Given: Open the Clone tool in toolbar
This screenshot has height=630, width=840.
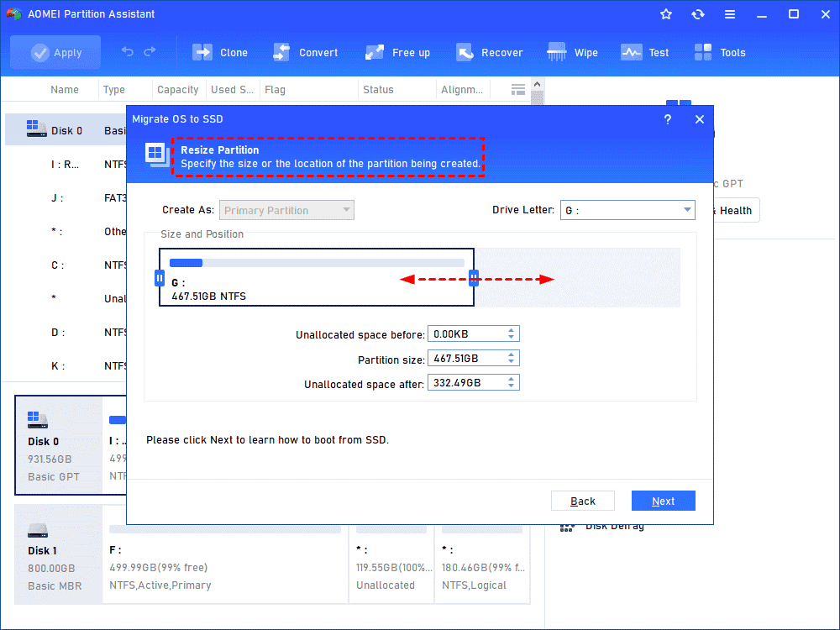Looking at the screenshot, I should 219,52.
